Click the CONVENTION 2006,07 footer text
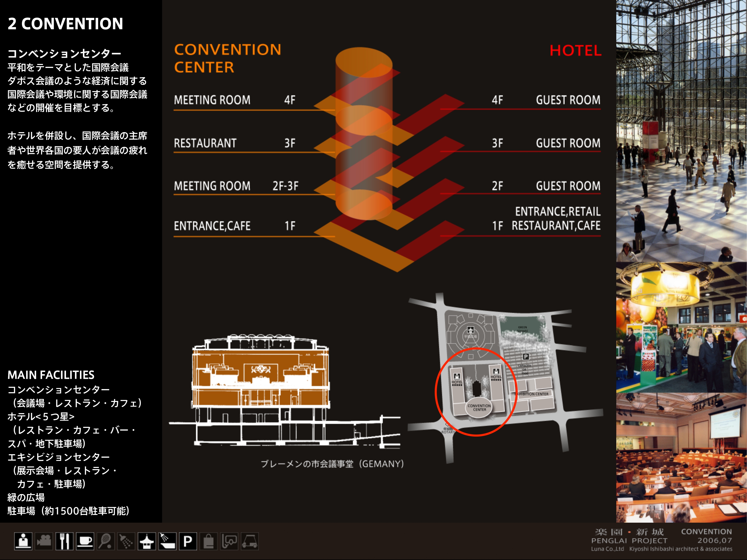Image resolution: width=747 pixels, height=560 pixels. 707,536
